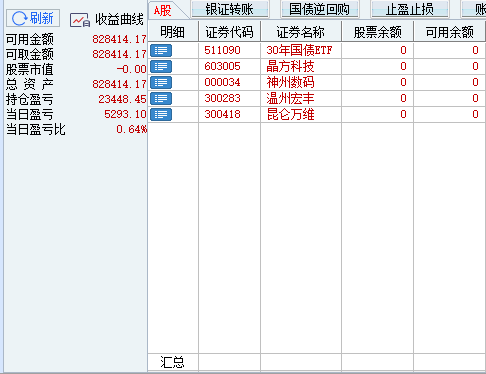The height and width of the screenshot is (374, 486).
Task: Click 可用余额 cell of 昆仑万维 row
Action: 449,114
